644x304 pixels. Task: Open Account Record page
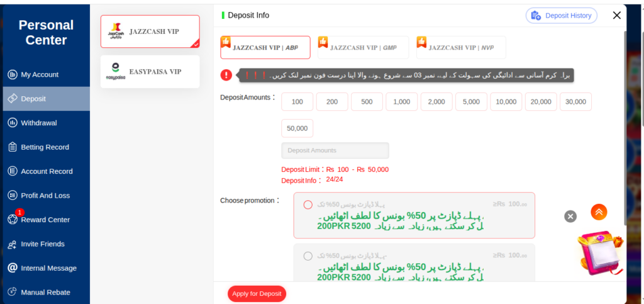click(47, 171)
